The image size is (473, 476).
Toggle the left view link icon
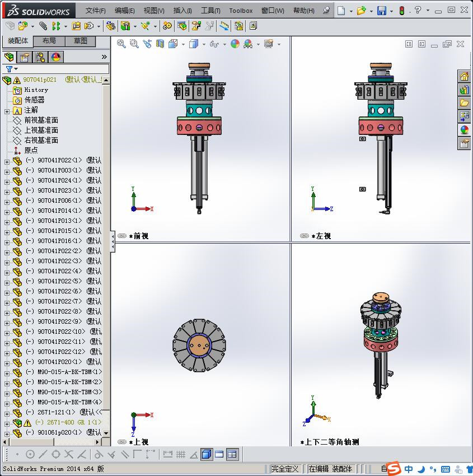point(305,236)
